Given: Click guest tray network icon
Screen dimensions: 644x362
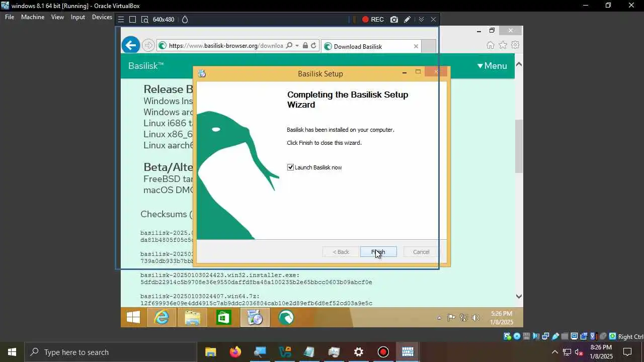Looking at the screenshot, I should pos(464,318).
